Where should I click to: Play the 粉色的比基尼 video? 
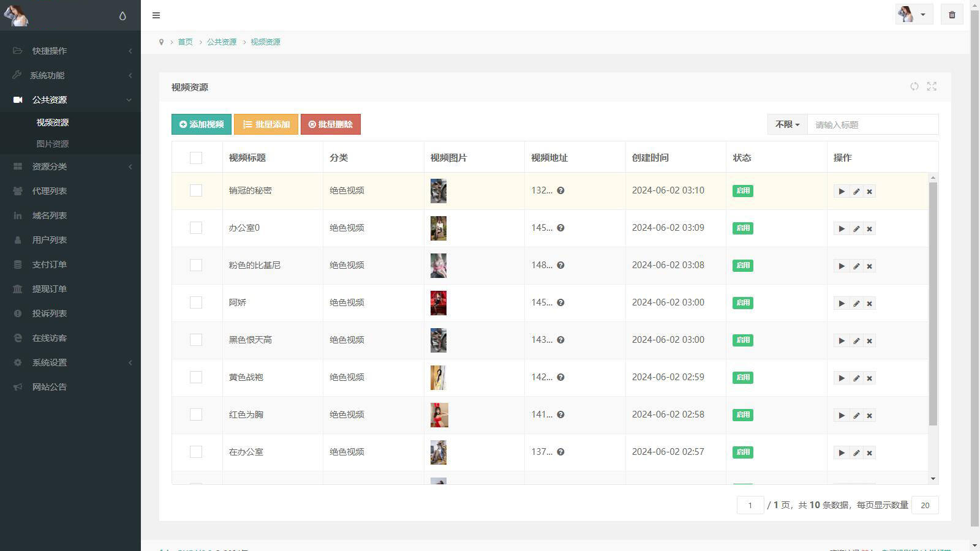click(842, 266)
